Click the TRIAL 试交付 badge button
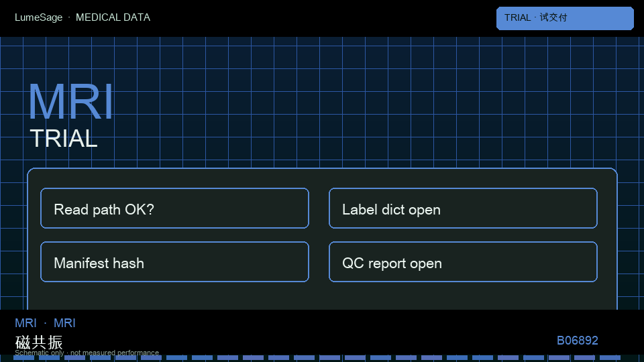The height and width of the screenshot is (362, 644). [565, 18]
